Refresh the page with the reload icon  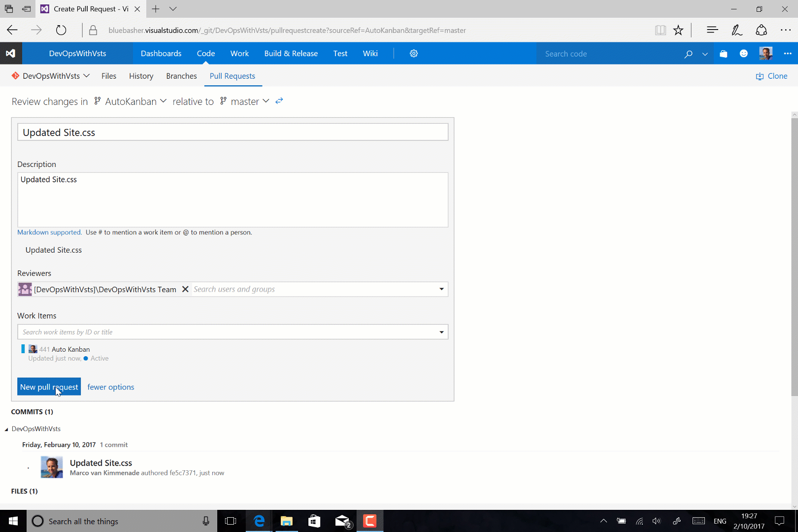click(61, 30)
